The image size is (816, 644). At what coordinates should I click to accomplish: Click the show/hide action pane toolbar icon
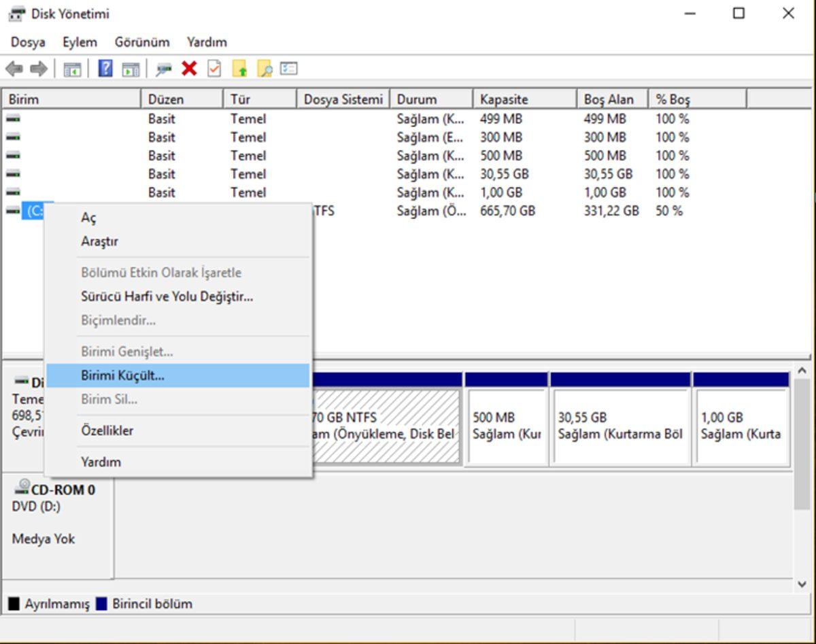[131, 69]
